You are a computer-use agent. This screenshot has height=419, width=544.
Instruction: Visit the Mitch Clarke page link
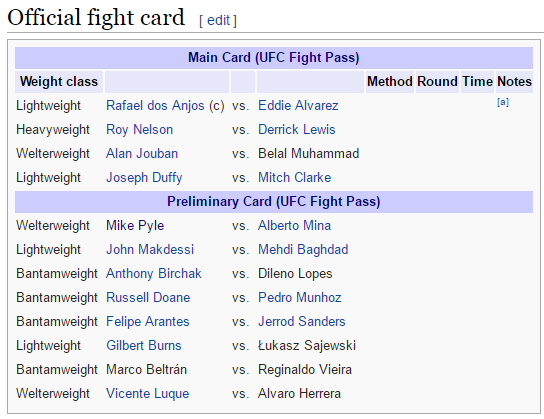click(295, 177)
